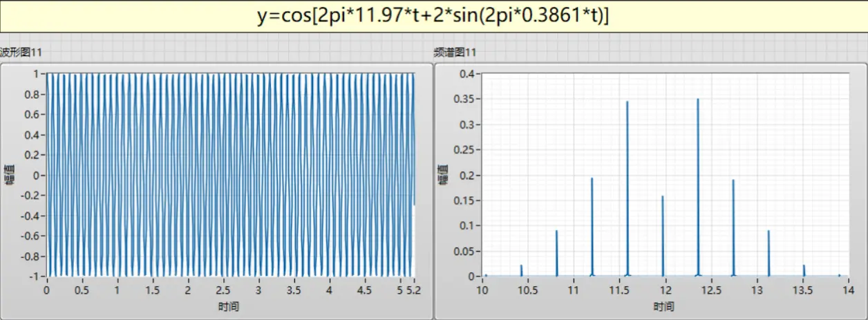Click the 10 x-axis start value on spectrum
The height and width of the screenshot is (320, 868).
tap(482, 290)
